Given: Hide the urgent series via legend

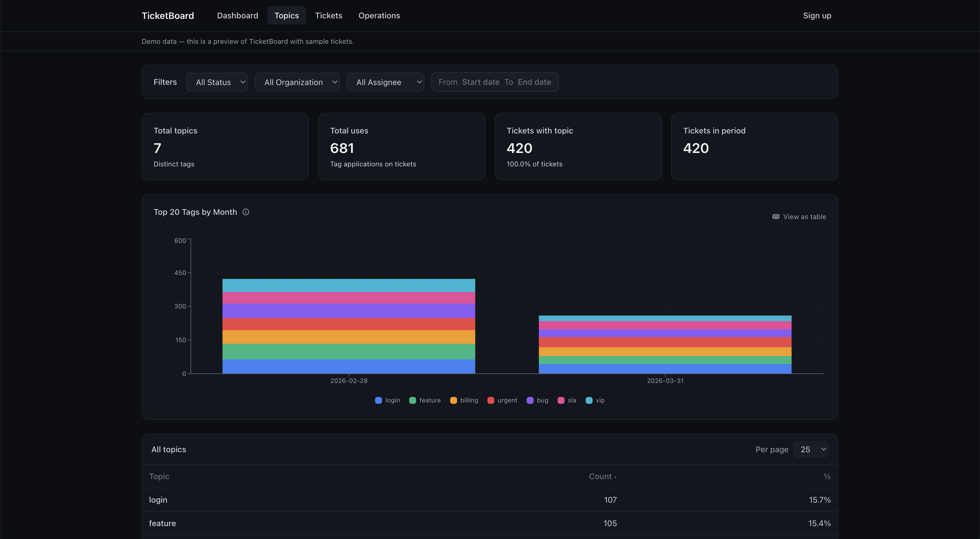Looking at the screenshot, I should pos(491,400).
